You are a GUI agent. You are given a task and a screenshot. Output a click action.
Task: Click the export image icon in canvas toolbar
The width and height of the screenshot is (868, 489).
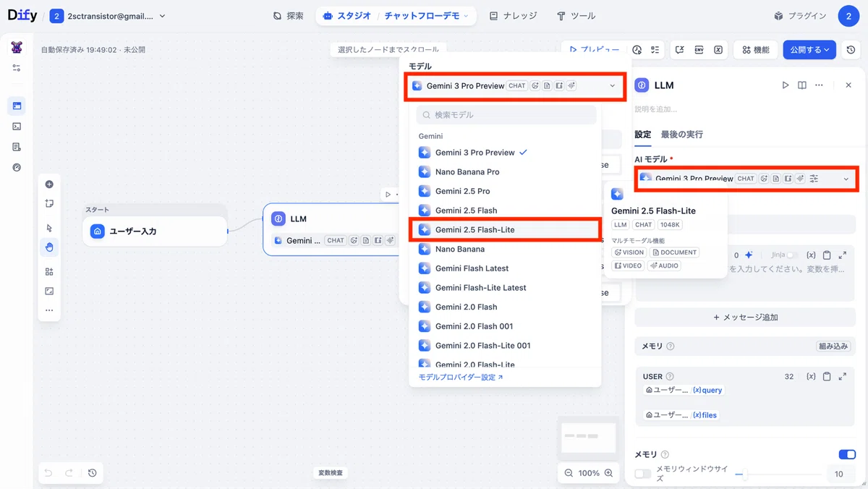point(49,291)
